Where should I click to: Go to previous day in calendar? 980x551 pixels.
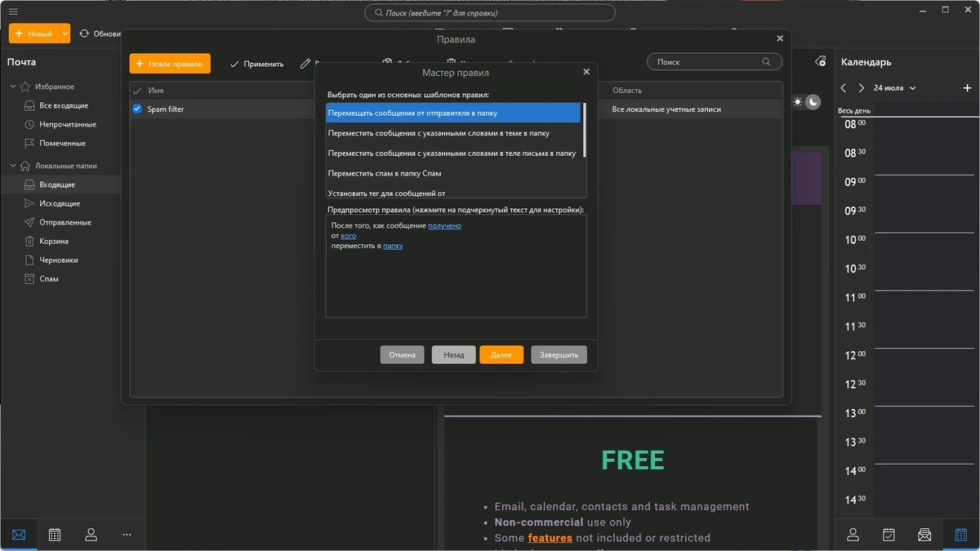tap(844, 88)
